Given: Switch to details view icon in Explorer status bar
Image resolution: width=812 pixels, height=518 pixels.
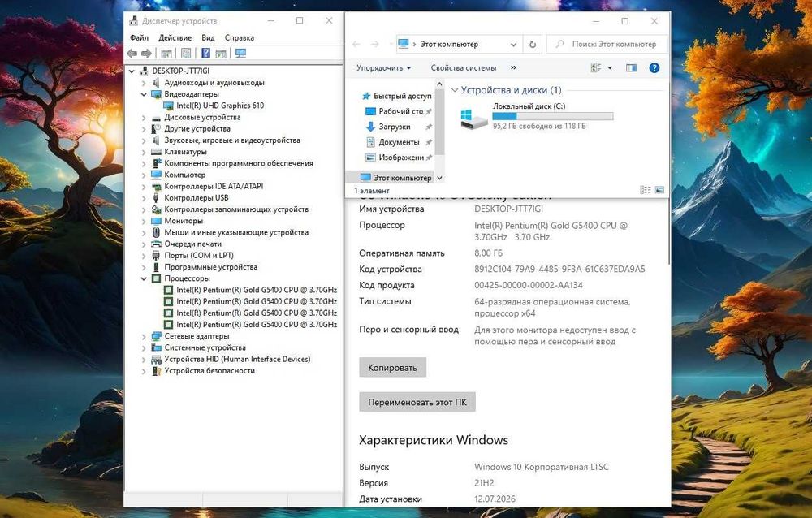Looking at the screenshot, I should tap(646, 190).
